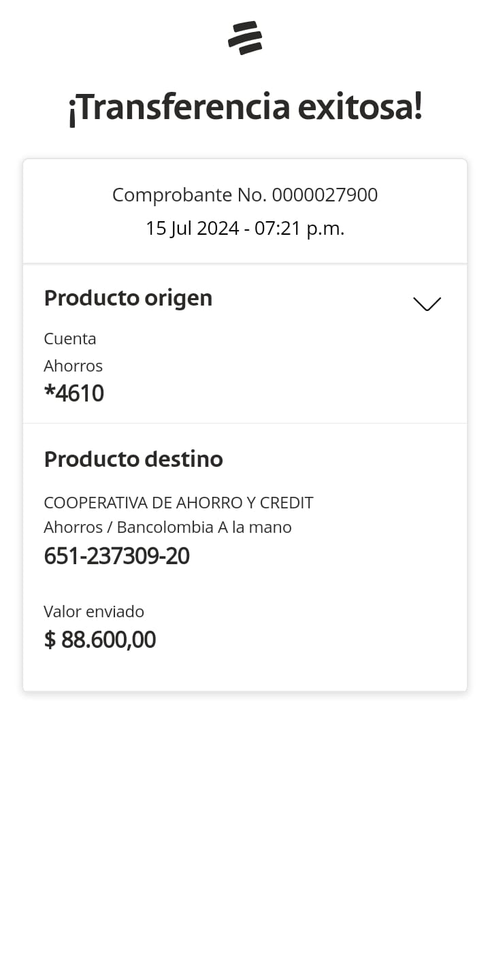
Task: Click the receipt number digits 0000027900
Action: click(325, 195)
